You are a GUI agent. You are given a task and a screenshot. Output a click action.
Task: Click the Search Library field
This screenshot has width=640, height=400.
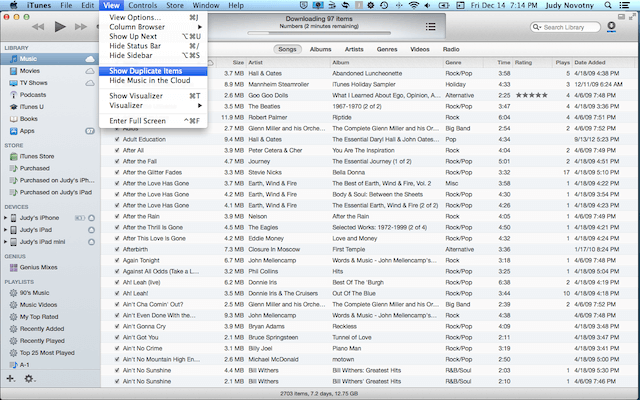[x=565, y=27]
